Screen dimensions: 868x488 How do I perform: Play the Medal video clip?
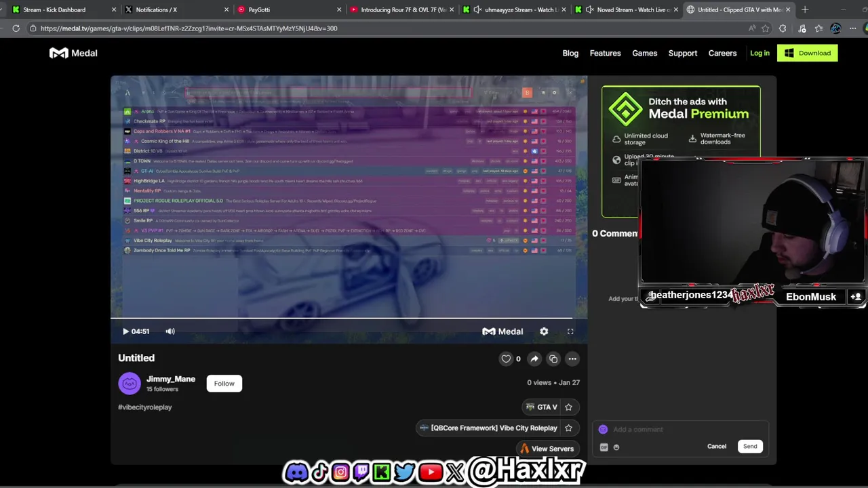(125, 331)
